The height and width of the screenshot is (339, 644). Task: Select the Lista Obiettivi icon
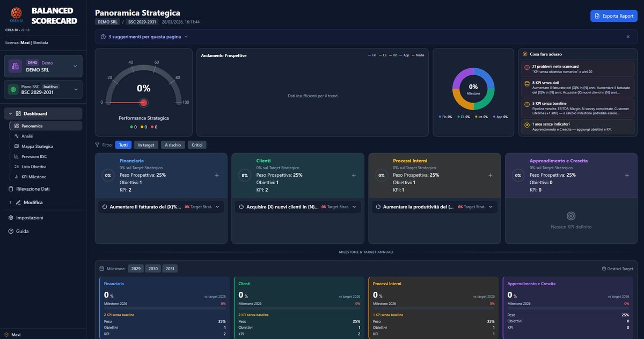pos(17,165)
